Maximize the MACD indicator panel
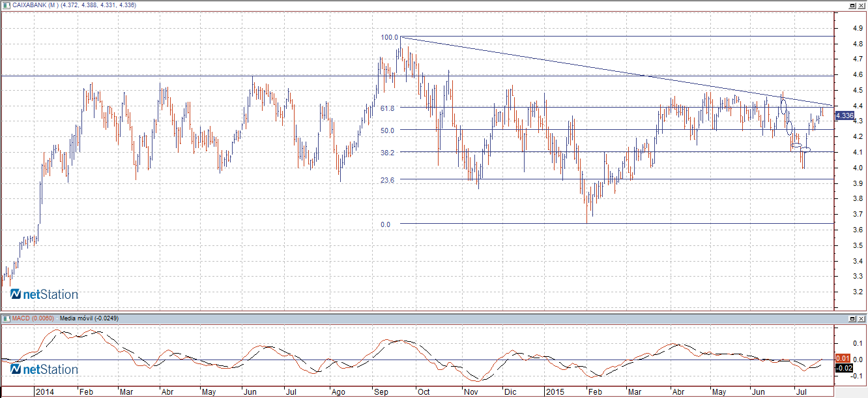The width and height of the screenshot is (868, 398). 852,318
